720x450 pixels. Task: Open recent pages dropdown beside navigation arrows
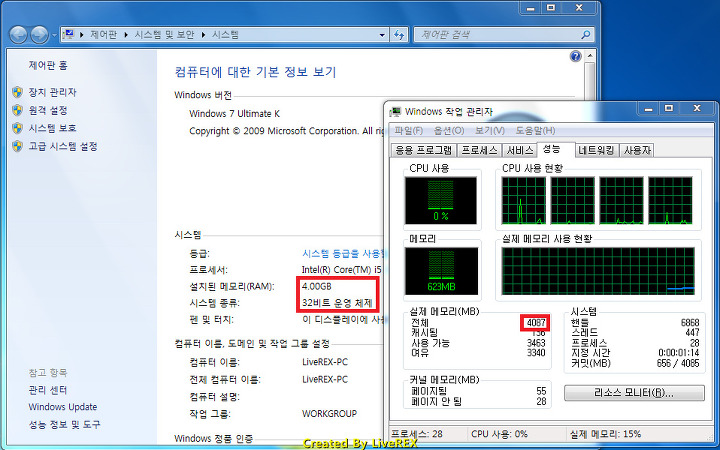(54, 35)
